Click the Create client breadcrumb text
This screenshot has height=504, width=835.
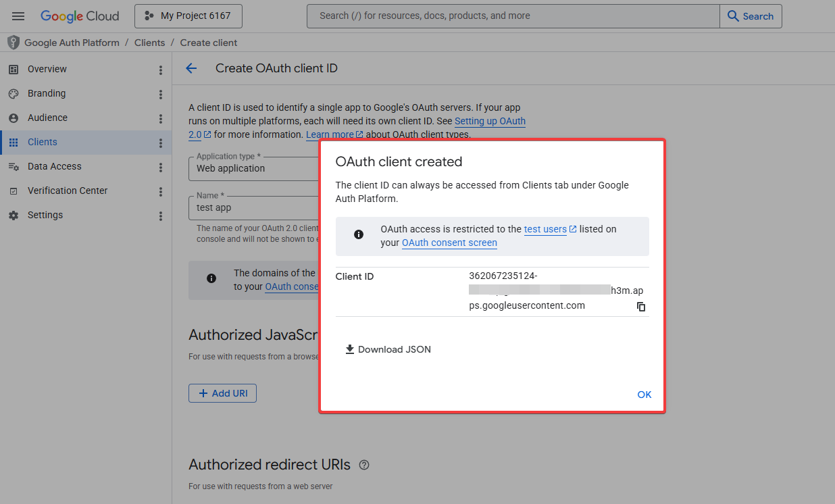(x=209, y=43)
